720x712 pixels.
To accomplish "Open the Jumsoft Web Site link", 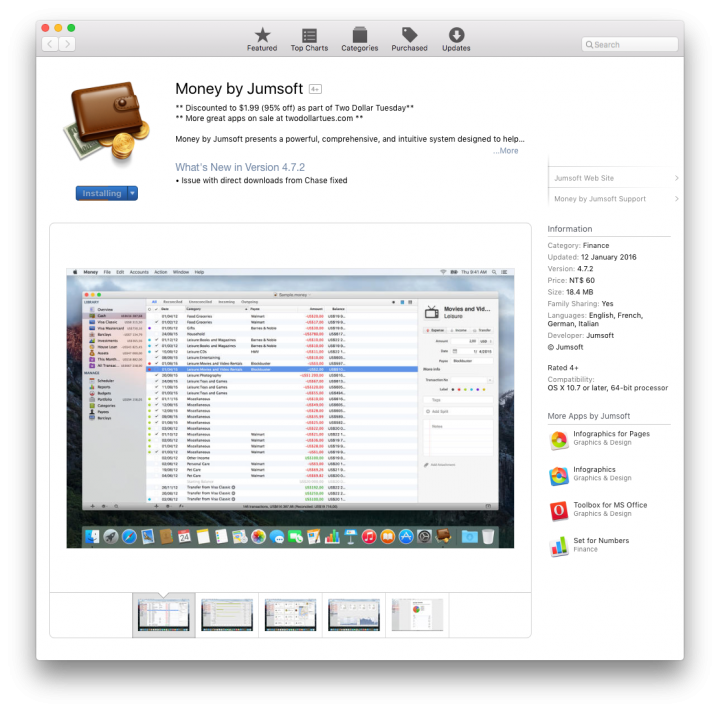I will [584, 178].
